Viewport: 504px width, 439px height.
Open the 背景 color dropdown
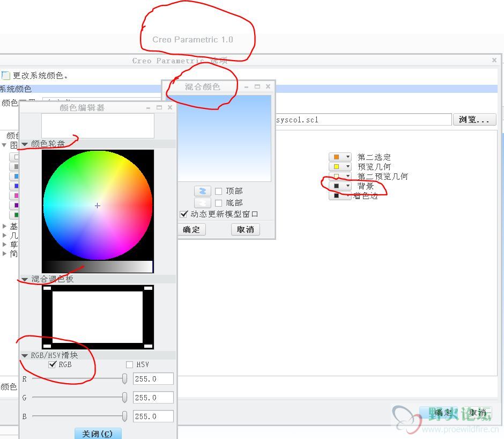(348, 186)
